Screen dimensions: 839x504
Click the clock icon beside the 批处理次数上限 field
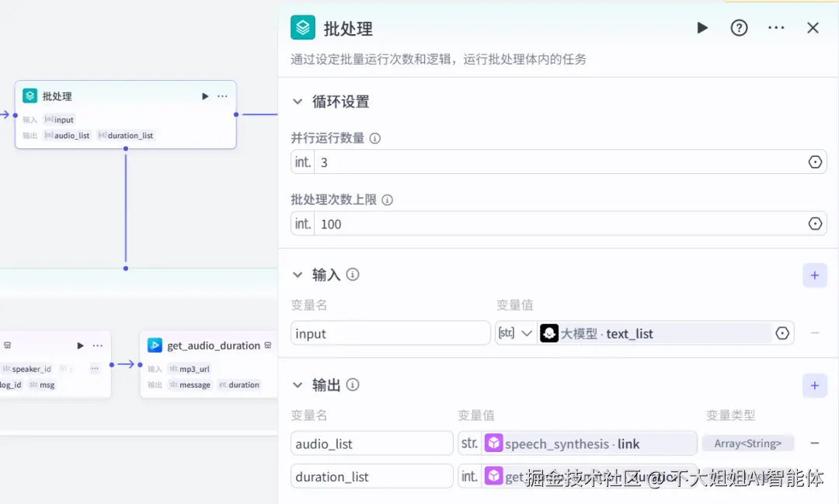click(815, 224)
